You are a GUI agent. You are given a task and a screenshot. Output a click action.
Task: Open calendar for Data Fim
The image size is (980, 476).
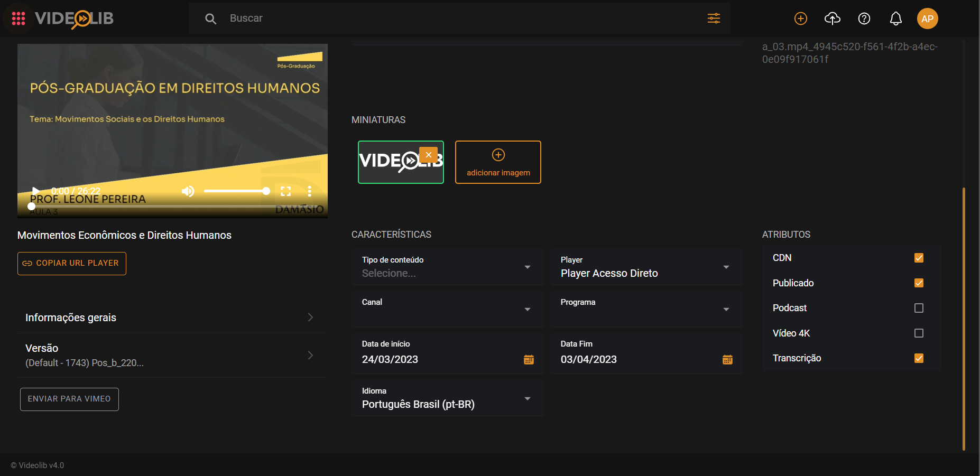pos(727,360)
